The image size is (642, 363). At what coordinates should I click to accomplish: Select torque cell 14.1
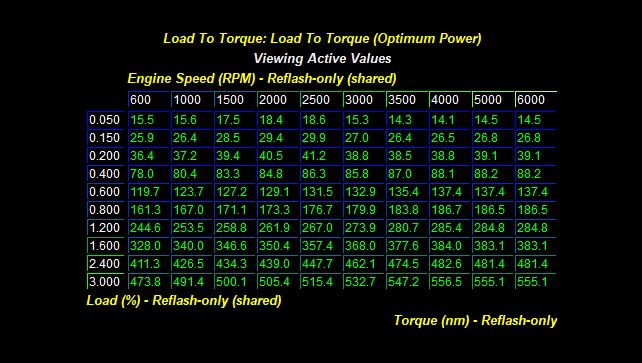[x=450, y=119]
